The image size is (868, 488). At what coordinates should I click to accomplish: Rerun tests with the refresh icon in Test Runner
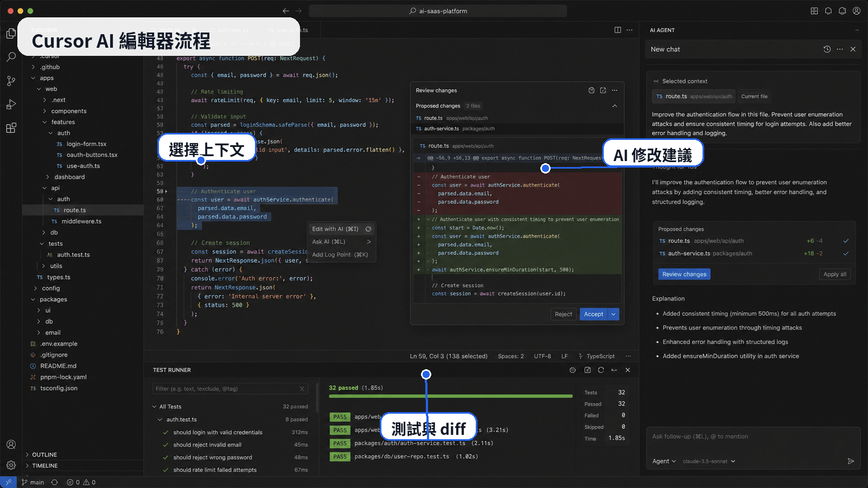[x=601, y=370]
